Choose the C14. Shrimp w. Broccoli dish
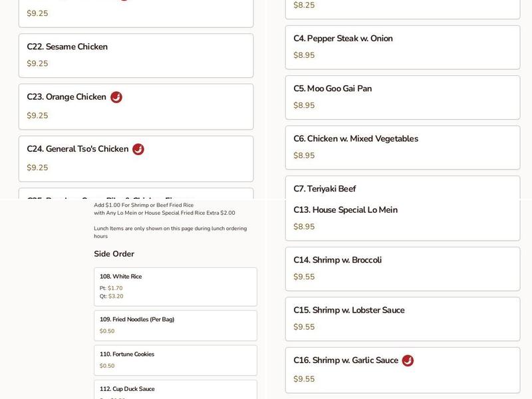Viewport: 532px width, 399px height. pos(402,269)
